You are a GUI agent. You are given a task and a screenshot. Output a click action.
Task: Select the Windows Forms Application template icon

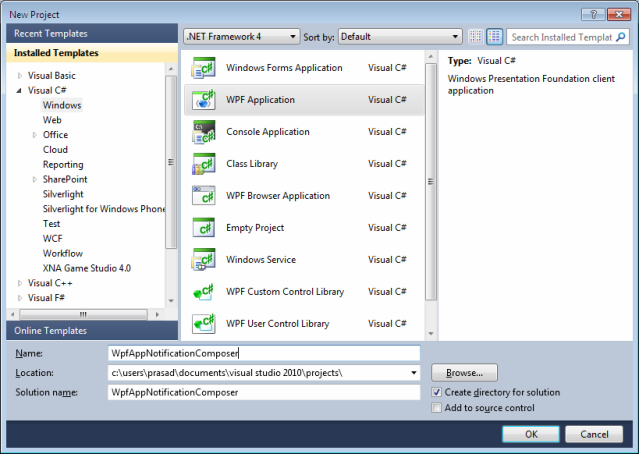tap(203, 68)
